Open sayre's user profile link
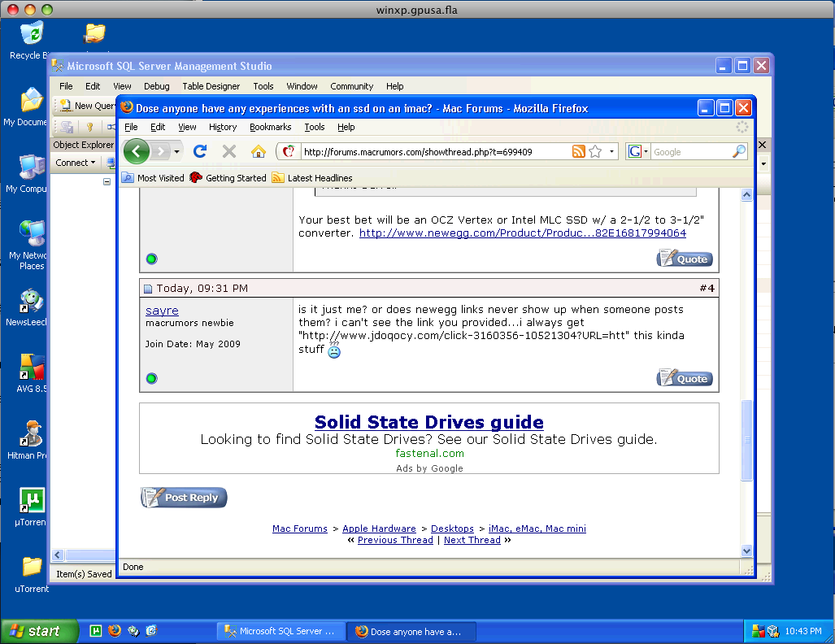 pos(162,311)
